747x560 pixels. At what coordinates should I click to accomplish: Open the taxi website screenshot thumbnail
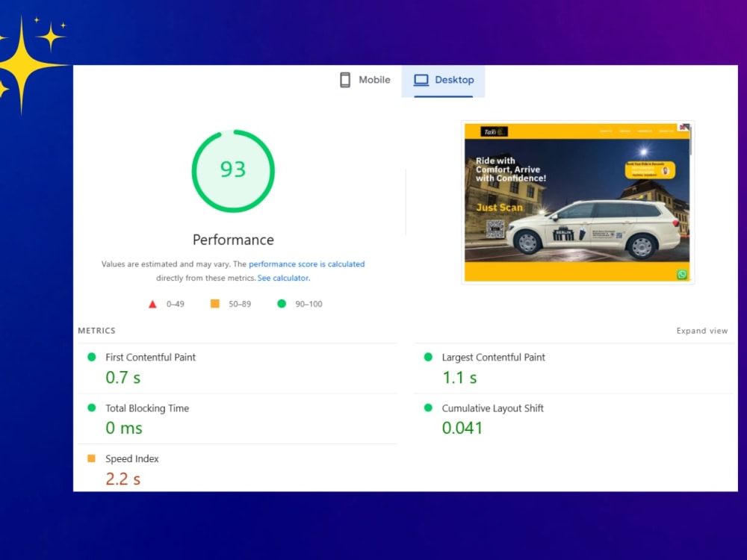(x=577, y=202)
